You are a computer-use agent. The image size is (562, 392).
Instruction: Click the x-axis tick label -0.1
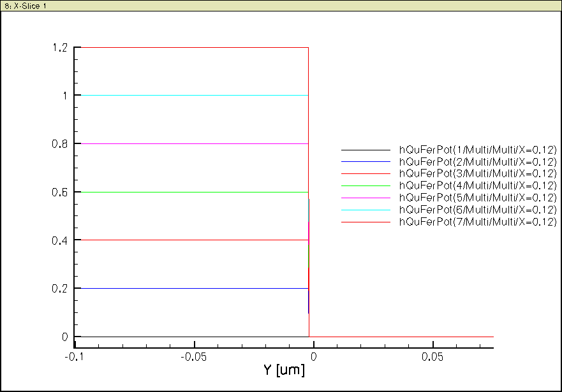(75, 357)
